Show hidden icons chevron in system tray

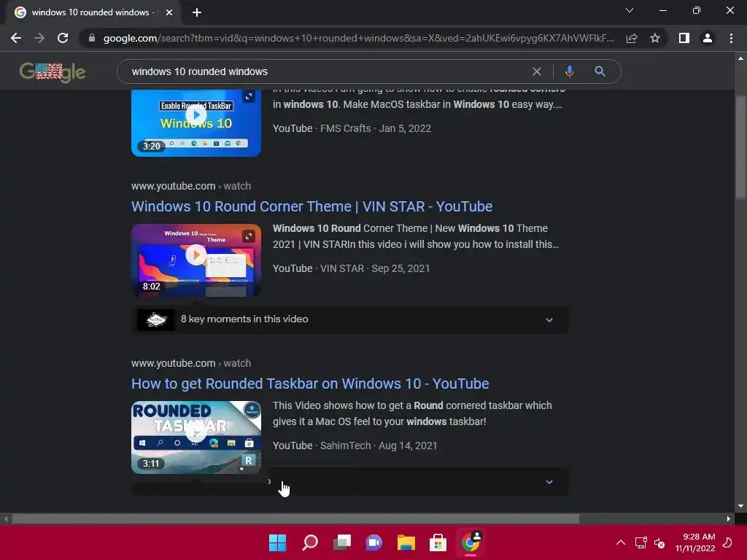click(621, 542)
